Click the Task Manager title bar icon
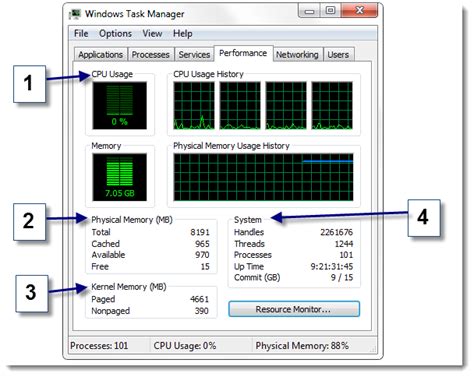474x377 pixels. tap(75, 14)
